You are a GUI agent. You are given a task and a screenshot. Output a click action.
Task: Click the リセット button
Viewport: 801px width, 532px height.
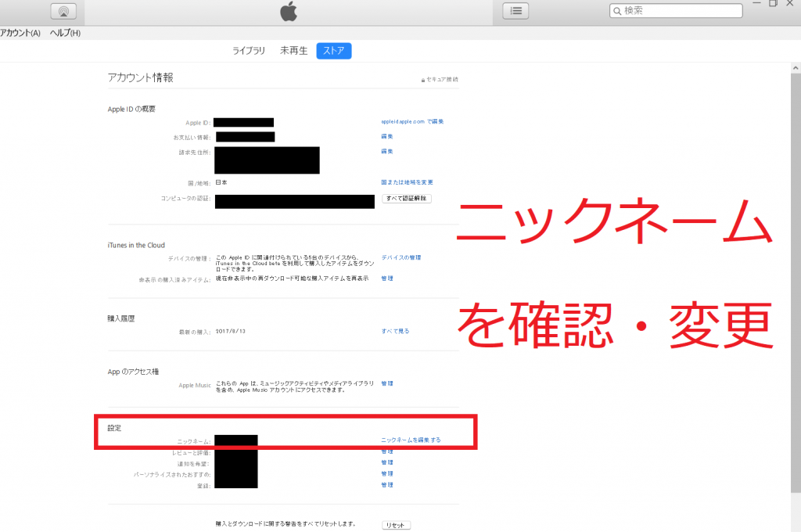(x=396, y=526)
